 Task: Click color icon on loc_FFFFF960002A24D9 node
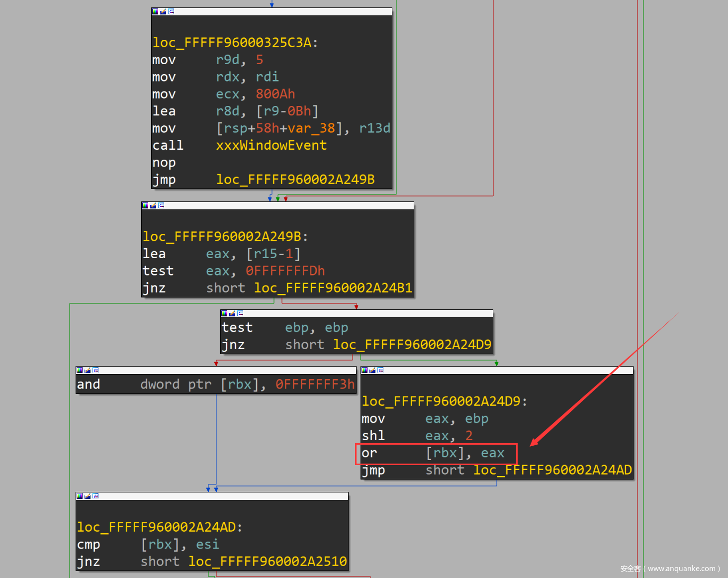coord(364,370)
